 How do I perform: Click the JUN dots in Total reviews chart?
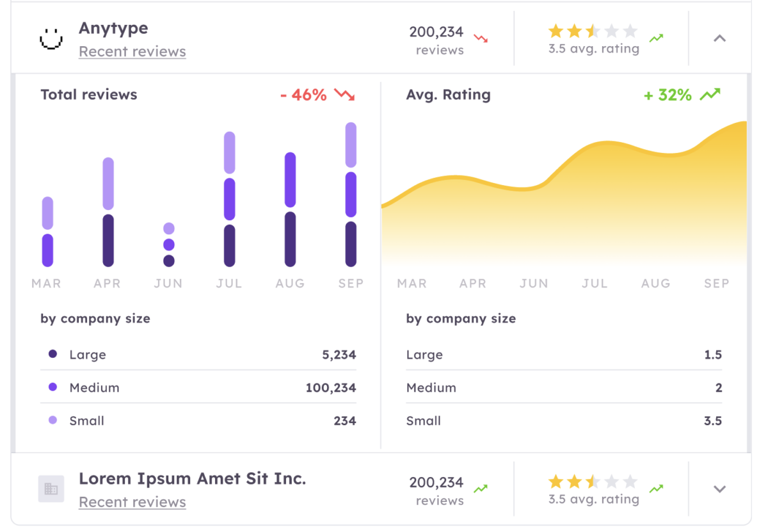pyautogui.click(x=169, y=245)
